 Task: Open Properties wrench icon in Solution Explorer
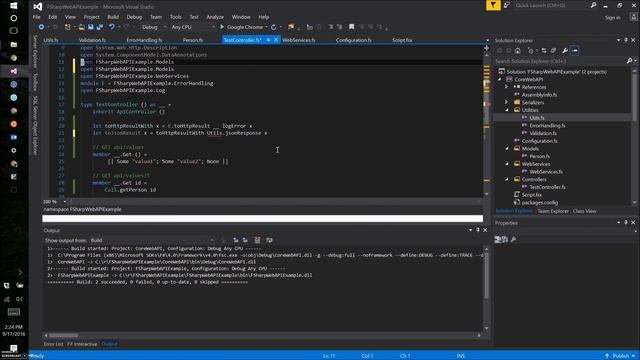tap(565, 51)
